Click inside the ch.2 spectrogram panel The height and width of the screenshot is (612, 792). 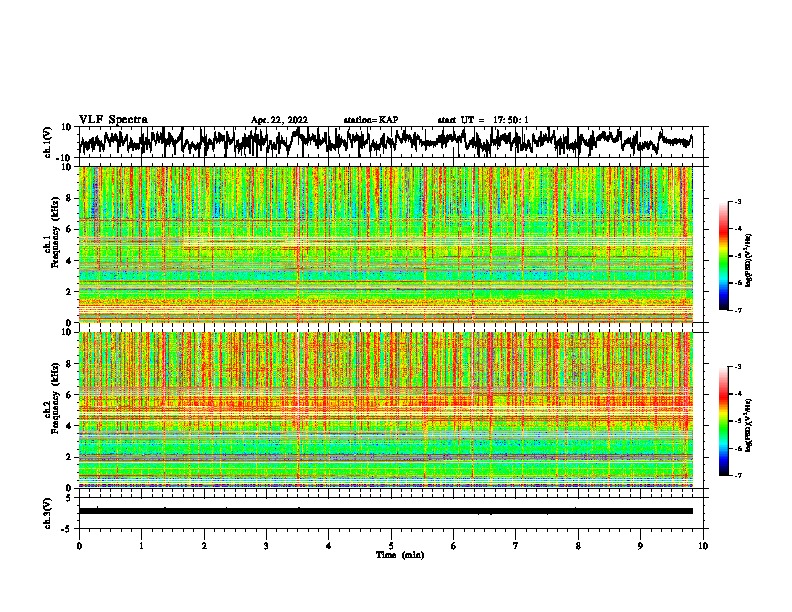pos(386,410)
